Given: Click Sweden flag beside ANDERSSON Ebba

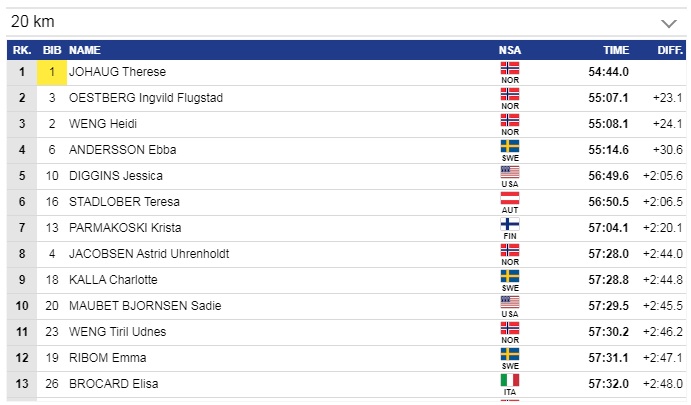Looking at the screenshot, I should (x=509, y=146).
